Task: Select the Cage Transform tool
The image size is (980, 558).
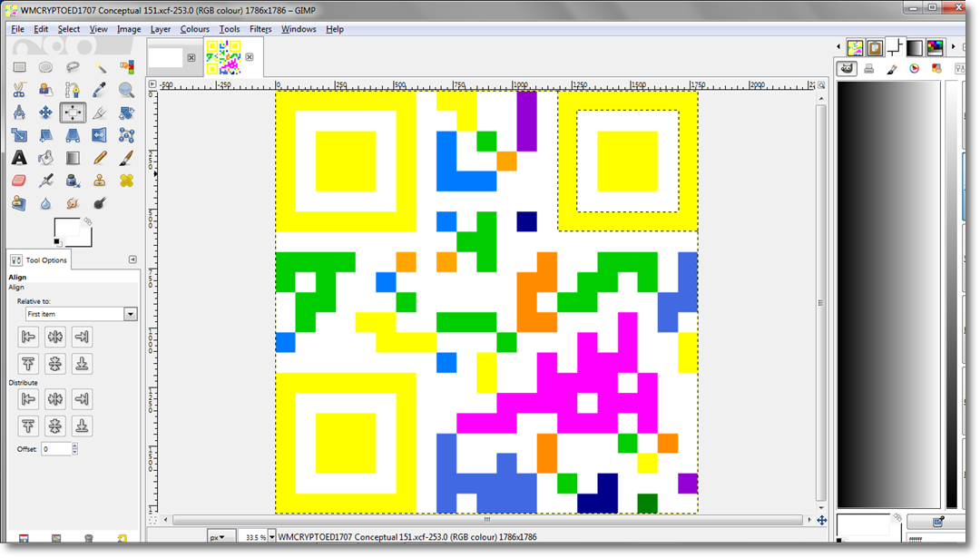Action: (127, 135)
